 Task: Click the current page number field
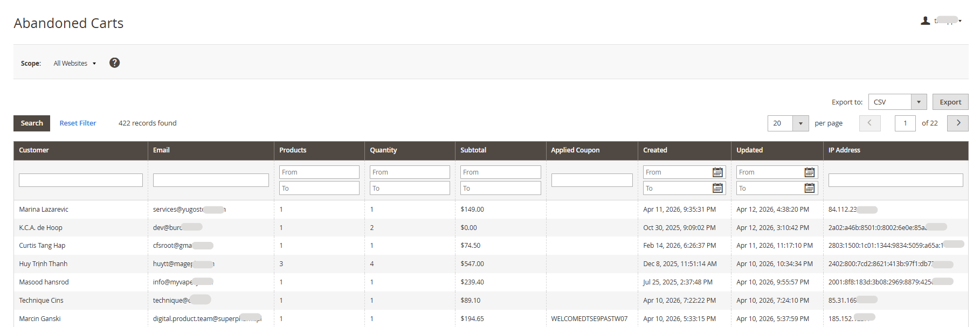pyautogui.click(x=905, y=123)
